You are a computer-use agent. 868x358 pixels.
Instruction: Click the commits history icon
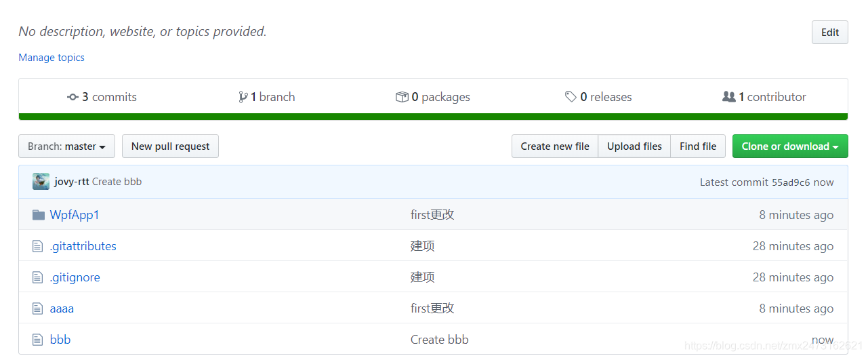(73, 97)
